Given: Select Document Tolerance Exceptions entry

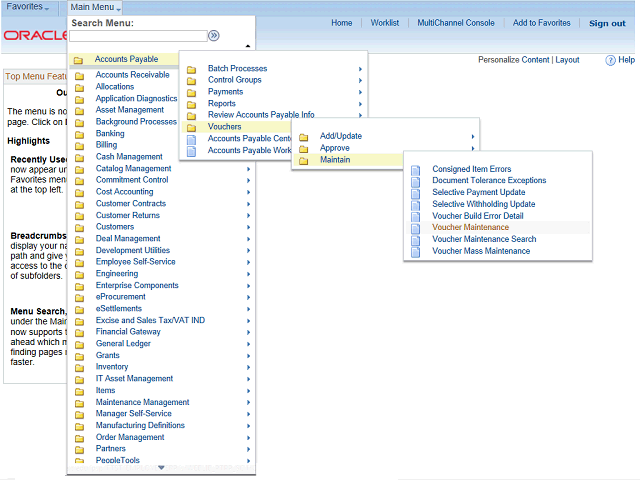Looking at the screenshot, I should pyautogui.click(x=489, y=180).
